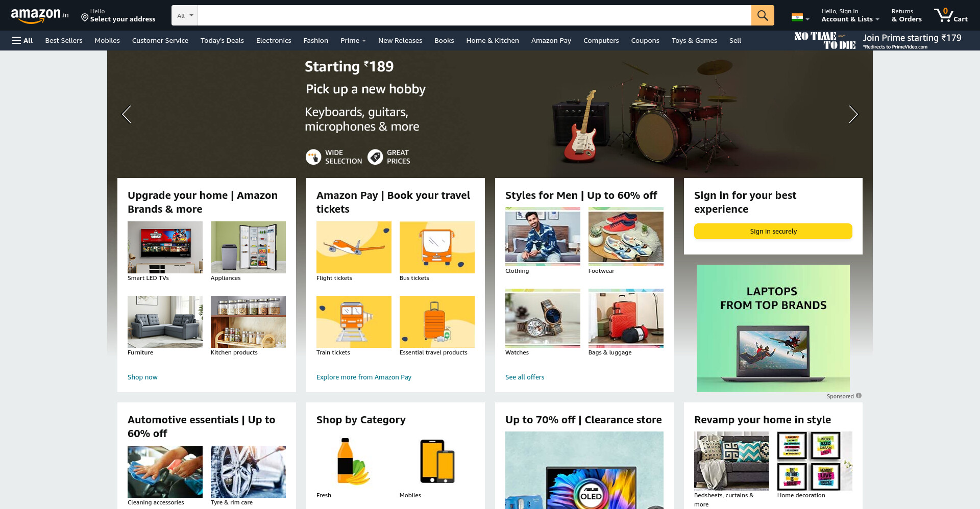This screenshot has width=980, height=509.
Task: Open Amazon Pay nav item
Action: pyautogui.click(x=551, y=40)
